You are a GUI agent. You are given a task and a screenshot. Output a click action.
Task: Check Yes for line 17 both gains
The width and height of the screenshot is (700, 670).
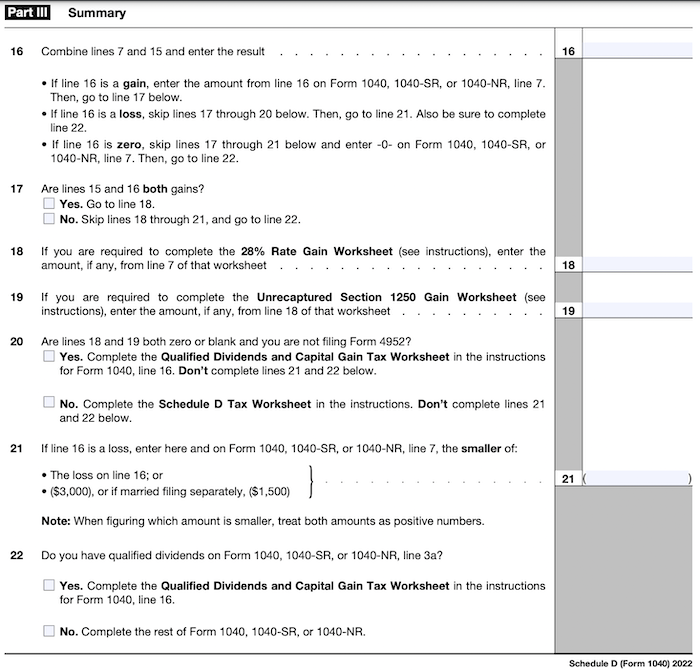coord(49,204)
